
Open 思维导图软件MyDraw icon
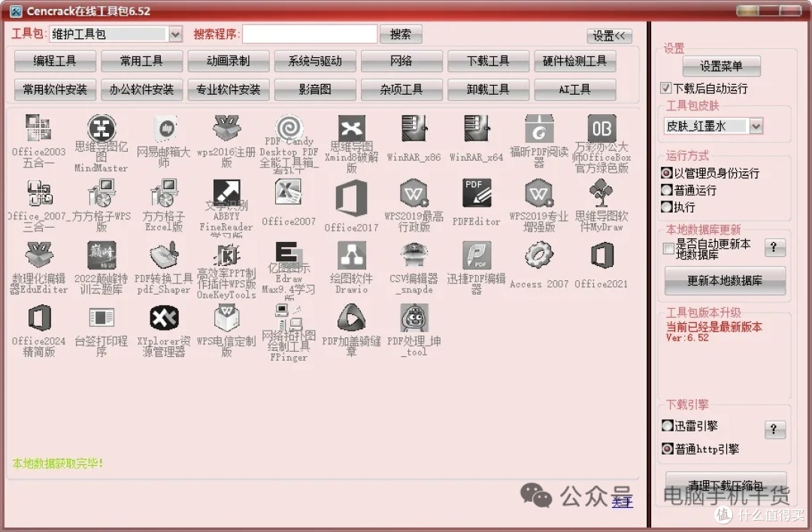pos(601,192)
